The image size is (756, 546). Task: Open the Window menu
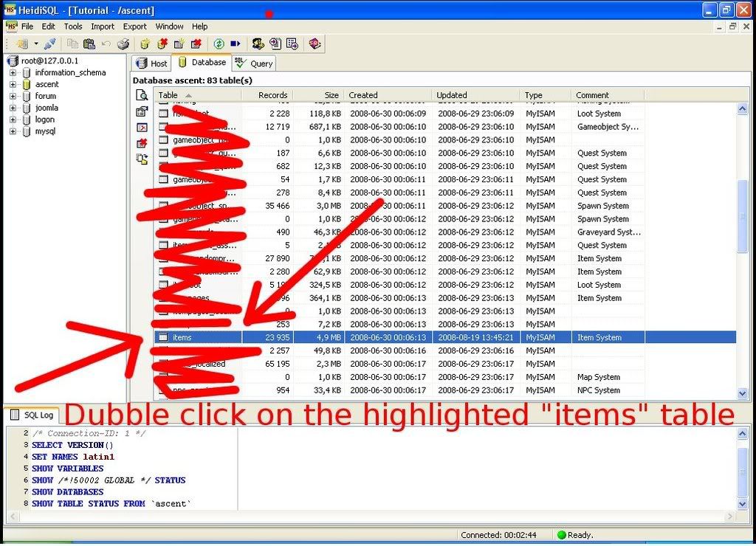click(x=169, y=27)
